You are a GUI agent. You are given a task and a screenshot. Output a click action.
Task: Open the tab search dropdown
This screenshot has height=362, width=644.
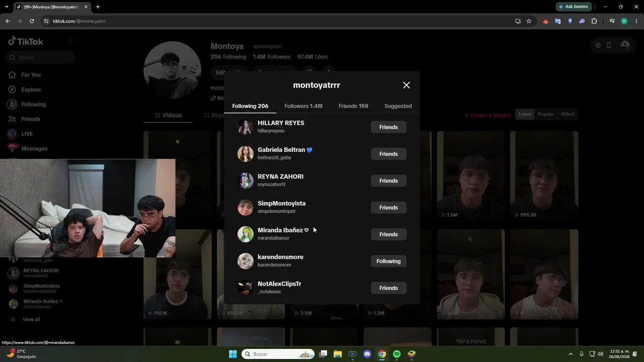pos(8,7)
